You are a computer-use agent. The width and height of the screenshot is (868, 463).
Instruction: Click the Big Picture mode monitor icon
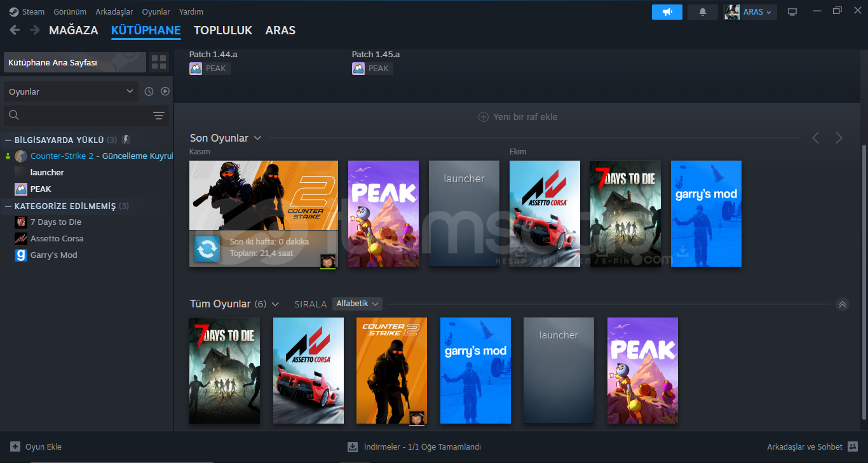pyautogui.click(x=792, y=12)
